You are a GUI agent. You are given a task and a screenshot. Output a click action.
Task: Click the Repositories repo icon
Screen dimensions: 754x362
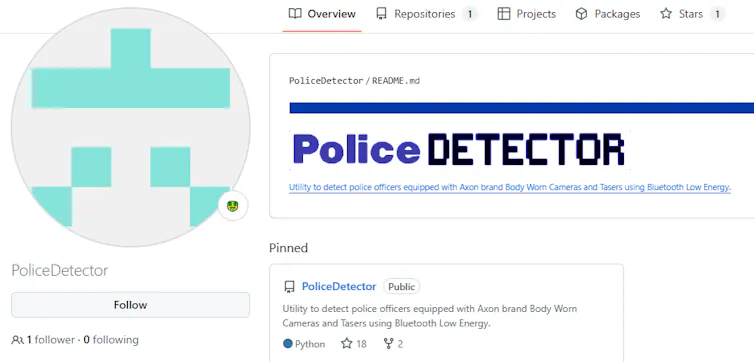coord(381,14)
